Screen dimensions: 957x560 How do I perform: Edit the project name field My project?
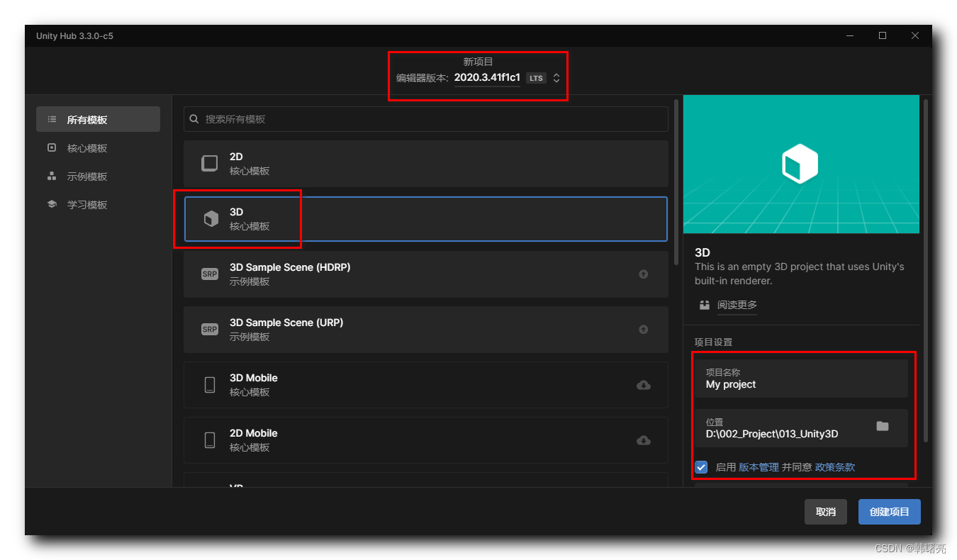tap(801, 379)
